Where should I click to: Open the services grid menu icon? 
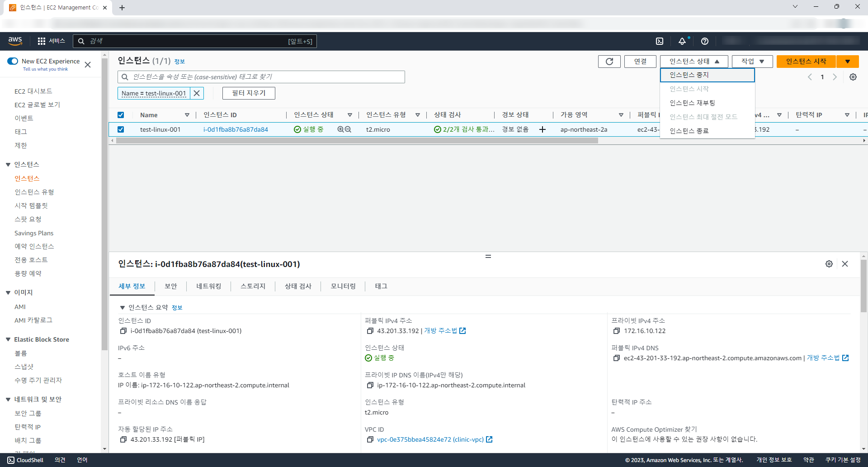(x=42, y=41)
